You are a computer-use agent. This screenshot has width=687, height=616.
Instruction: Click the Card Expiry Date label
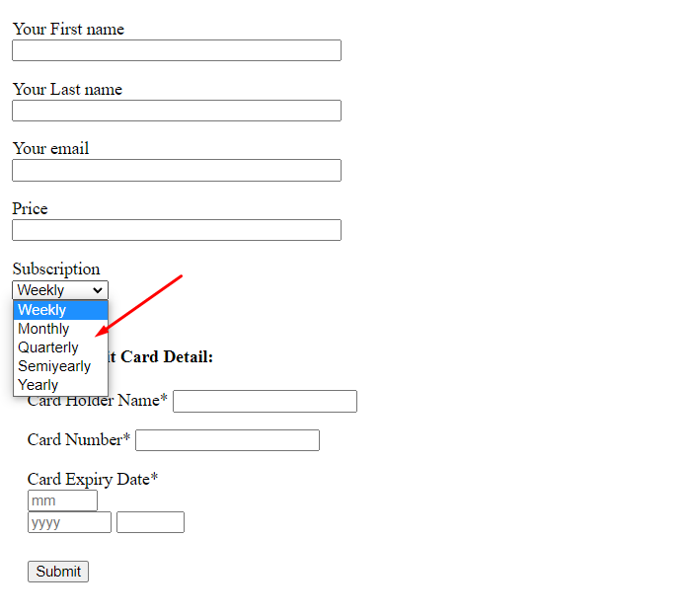(89, 480)
